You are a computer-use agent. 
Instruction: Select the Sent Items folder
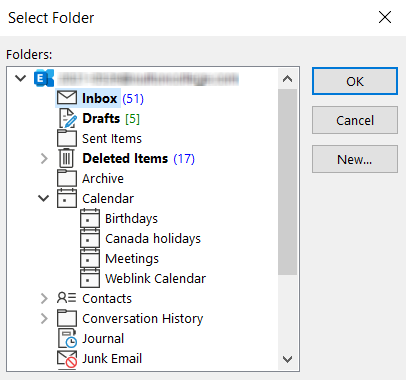(112, 138)
